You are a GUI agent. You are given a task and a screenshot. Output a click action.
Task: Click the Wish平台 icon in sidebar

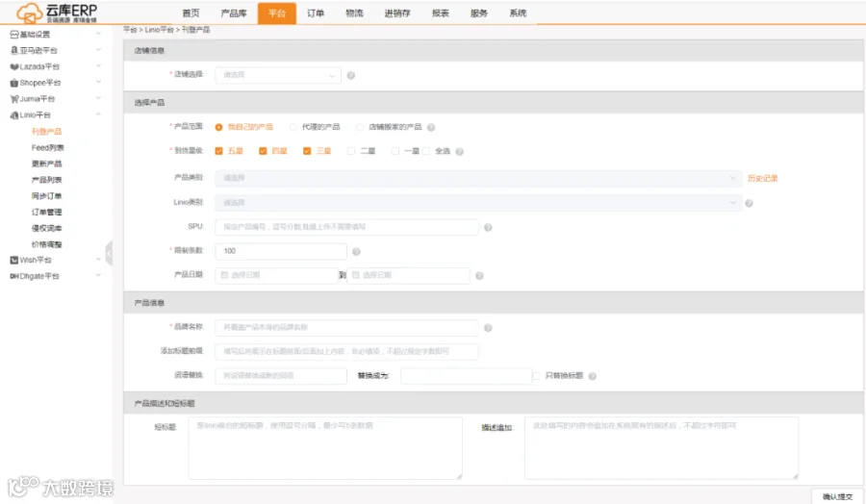pyautogui.click(x=14, y=260)
